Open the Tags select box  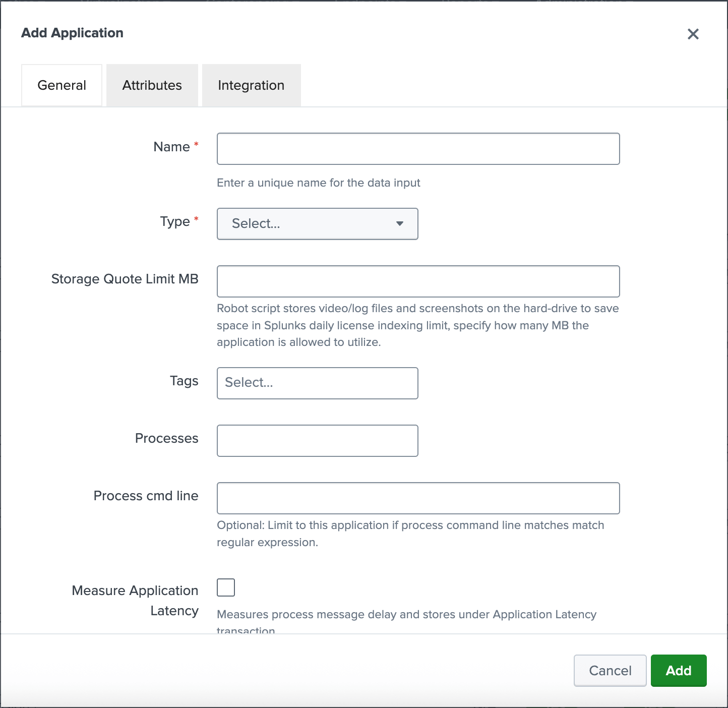[317, 383]
